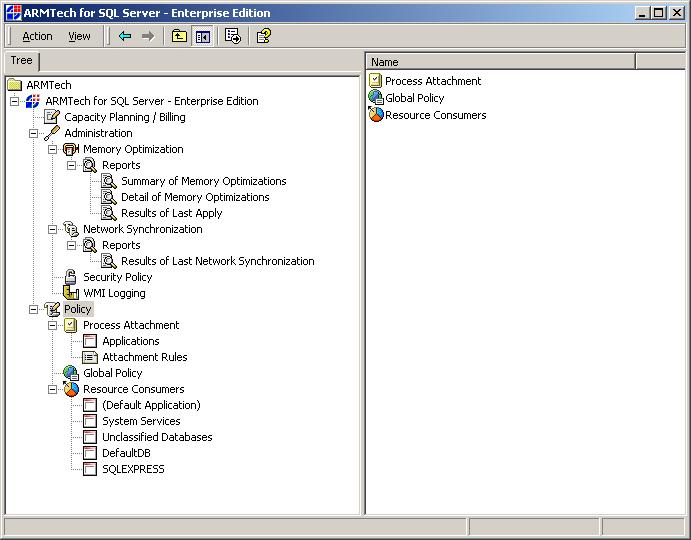This screenshot has height=540, width=691.
Task: Select Results of Last Network Synchronization
Action: coord(218,261)
